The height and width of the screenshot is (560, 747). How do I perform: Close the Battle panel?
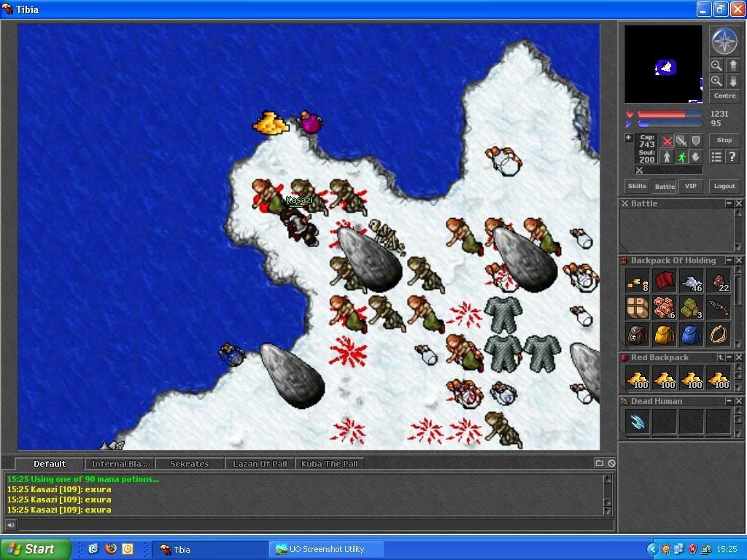coord(738,203)
